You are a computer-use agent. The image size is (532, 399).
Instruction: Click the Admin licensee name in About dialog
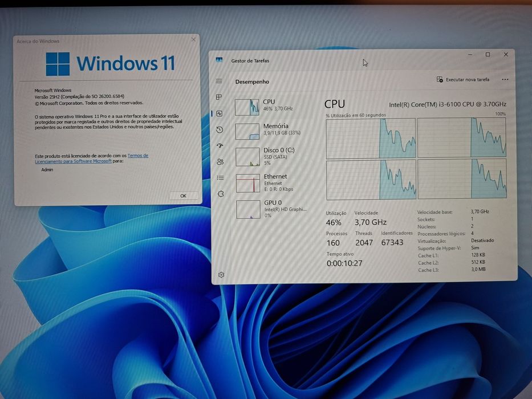[47, 170]
